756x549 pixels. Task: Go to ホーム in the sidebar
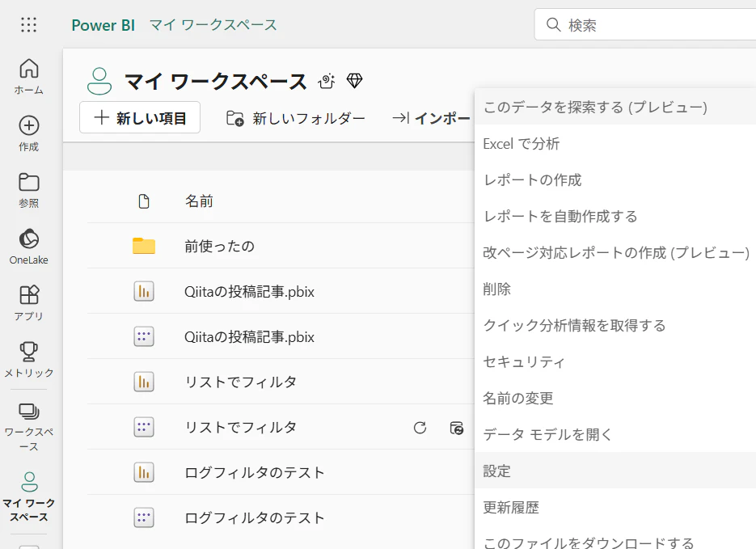(x=28, y=76)
